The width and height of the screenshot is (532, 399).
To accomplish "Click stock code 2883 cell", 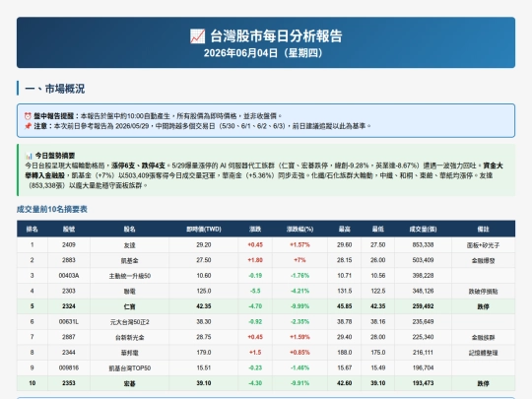I will 69,260.
